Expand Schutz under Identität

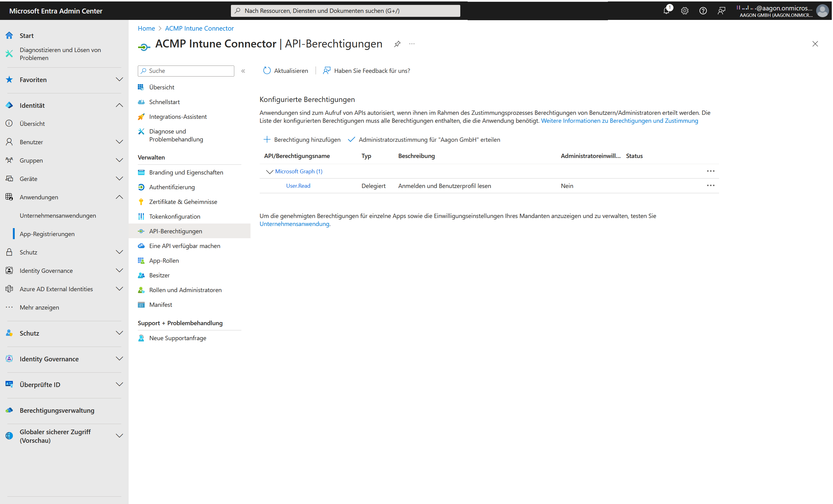119,252
